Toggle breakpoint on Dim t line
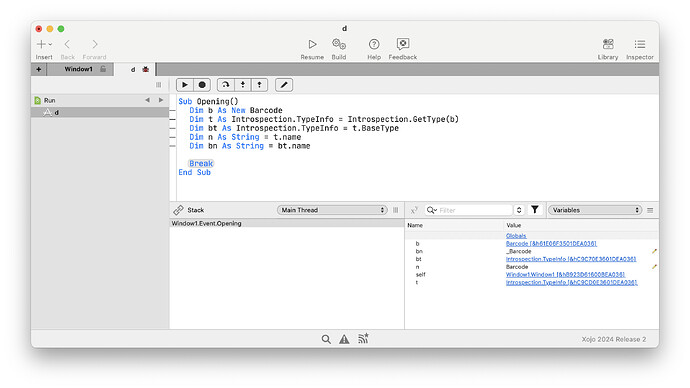Viewport: 690px width, 388px height. pos(172,119)
